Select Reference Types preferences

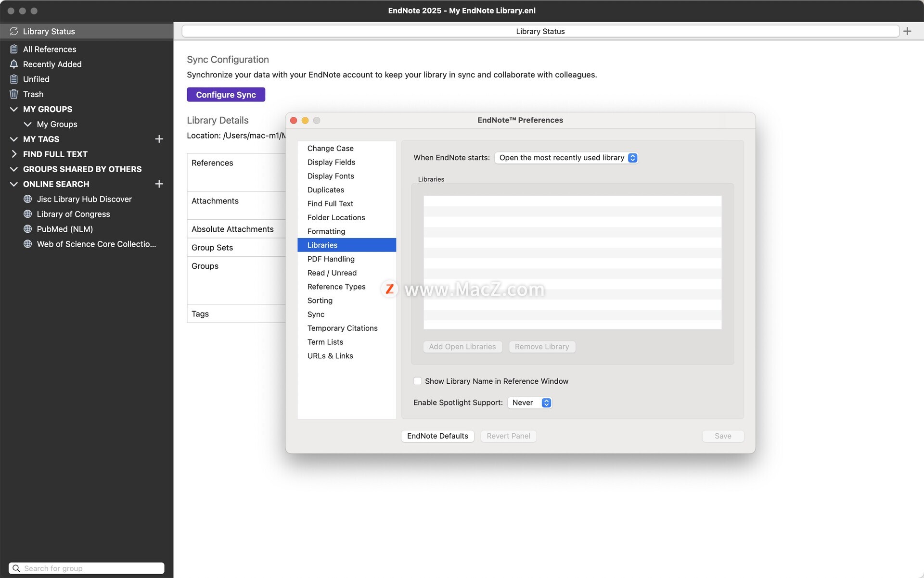pos(346,287)
